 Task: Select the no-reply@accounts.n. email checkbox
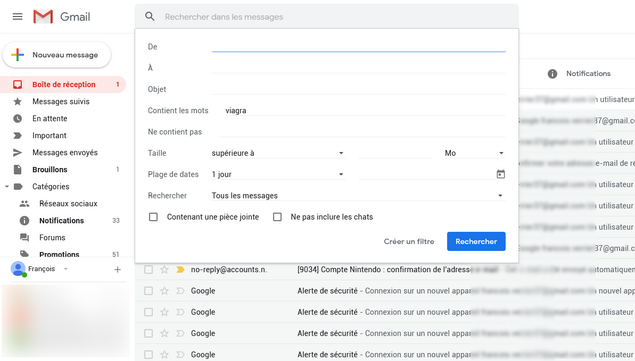pyautogui.click(x=149, y=269)
